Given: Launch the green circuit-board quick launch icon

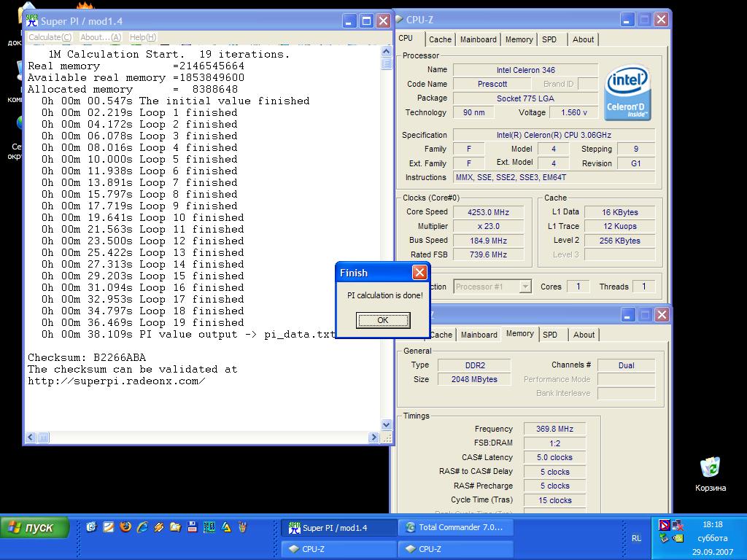Looking at the screenshot, I should click(x=209, y=527).
